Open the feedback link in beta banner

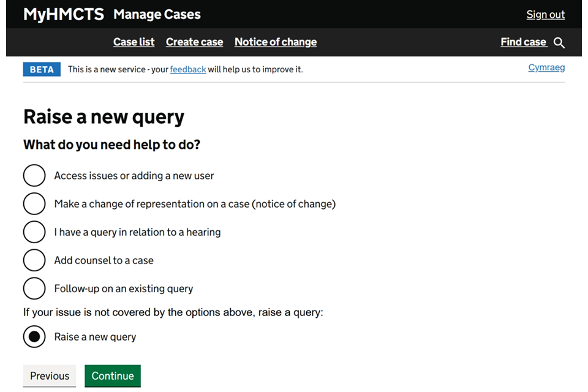coord(187,70)
